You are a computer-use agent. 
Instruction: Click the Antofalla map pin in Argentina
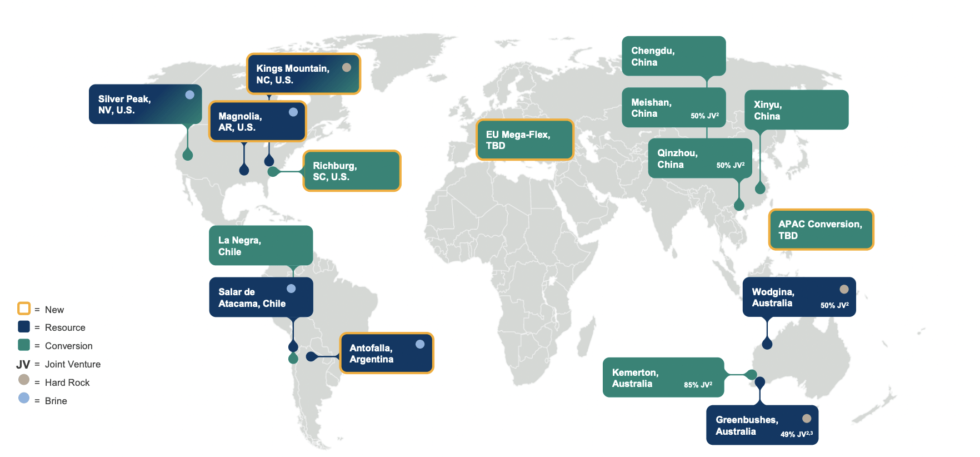[x=312, y=356]
